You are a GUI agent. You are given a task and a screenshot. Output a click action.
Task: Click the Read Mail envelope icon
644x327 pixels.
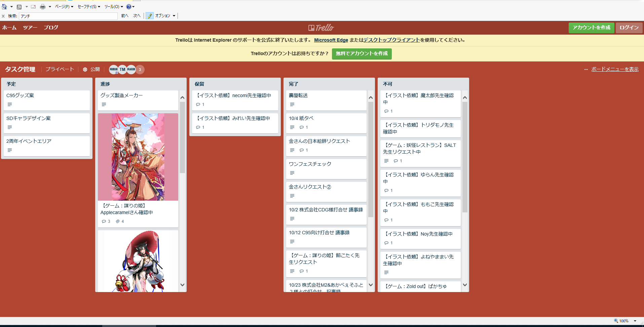(x=33, y=7)
